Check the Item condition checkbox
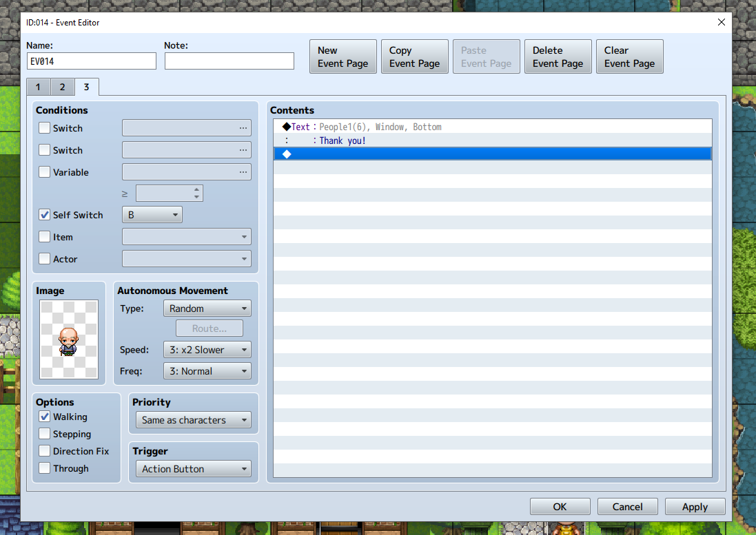The image size is (756, 535). [45, 237]
